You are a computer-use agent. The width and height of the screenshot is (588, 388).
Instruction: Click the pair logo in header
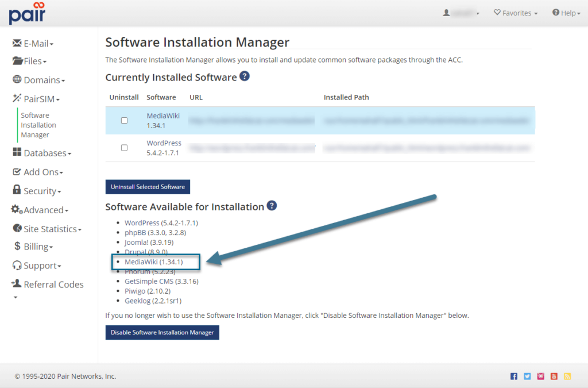pos(27,13)
